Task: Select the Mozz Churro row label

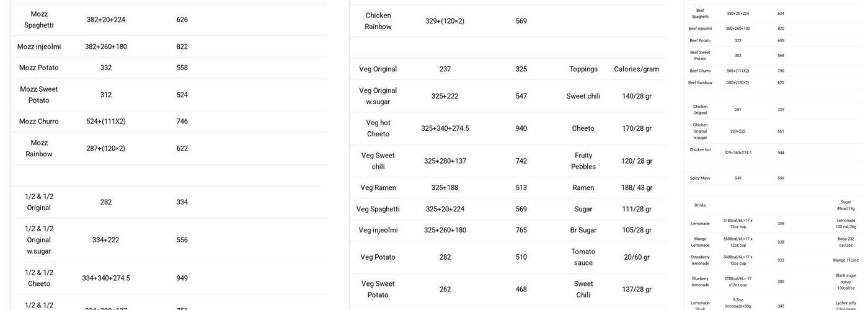Action: pos(39,122)
